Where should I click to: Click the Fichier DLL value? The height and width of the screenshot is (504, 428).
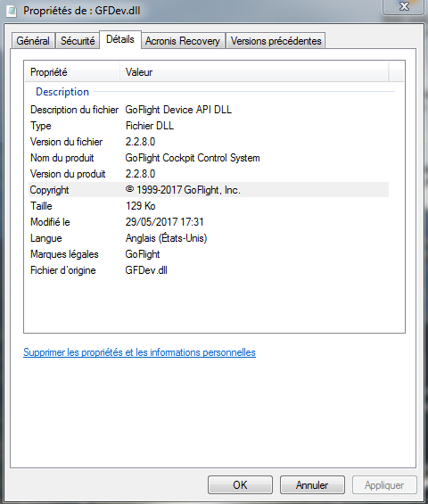pos(150,126)
